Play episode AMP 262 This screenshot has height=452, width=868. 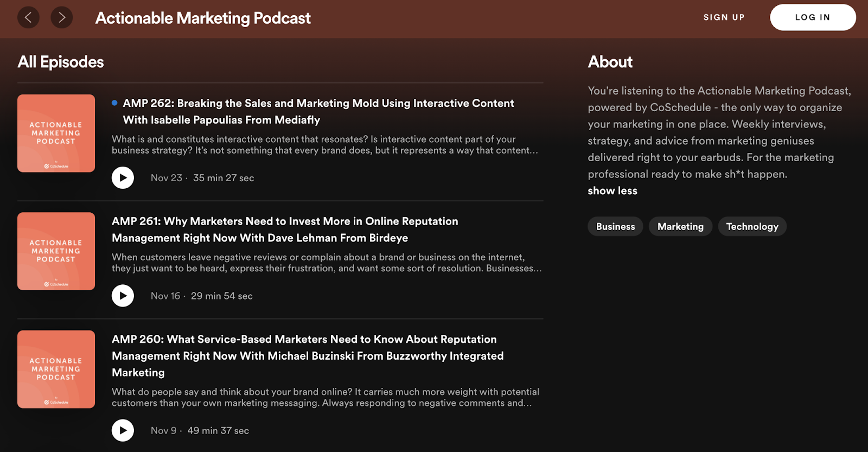click(123, 177)
